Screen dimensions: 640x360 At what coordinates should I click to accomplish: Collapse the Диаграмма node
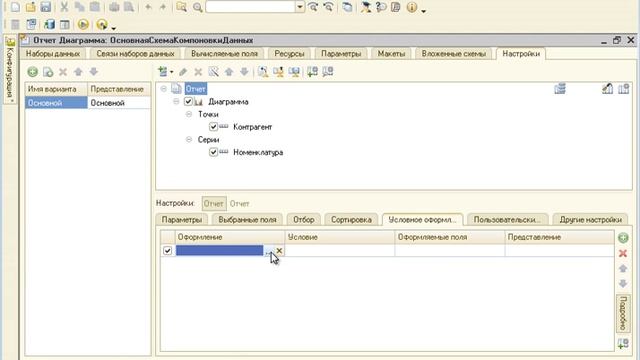176,101
